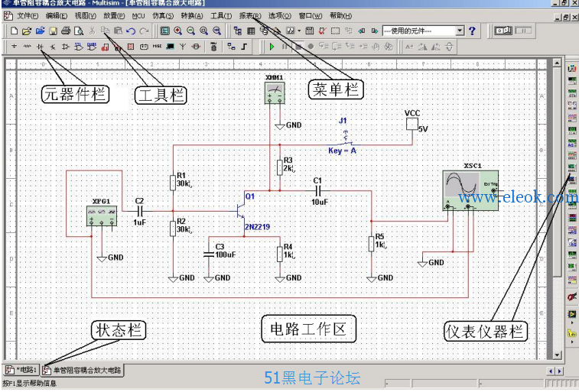Open file with the yellow folder icon
The image size is (579, 392).
27,31
